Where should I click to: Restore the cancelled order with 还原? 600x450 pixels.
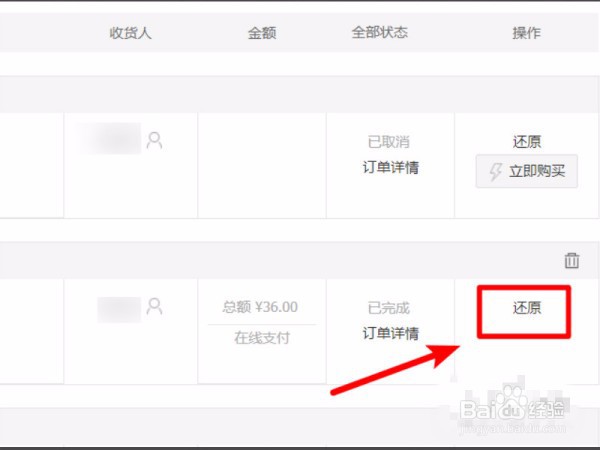pos(527,142)
